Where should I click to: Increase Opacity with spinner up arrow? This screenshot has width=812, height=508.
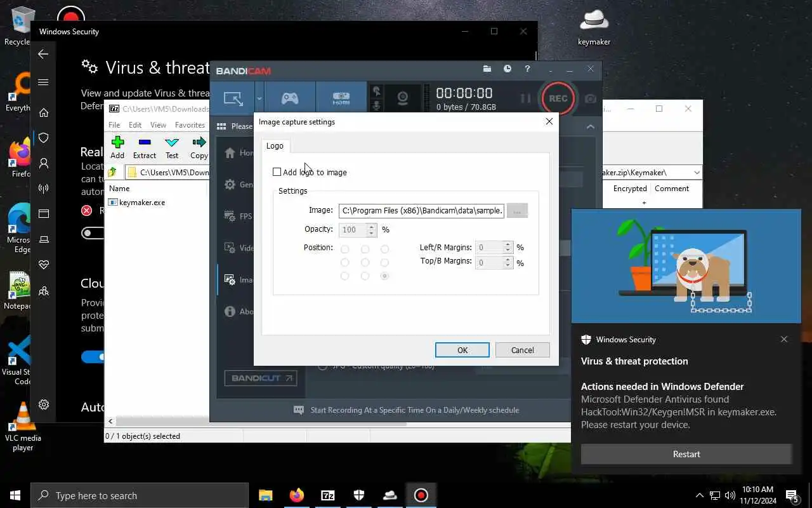point(372,226)
